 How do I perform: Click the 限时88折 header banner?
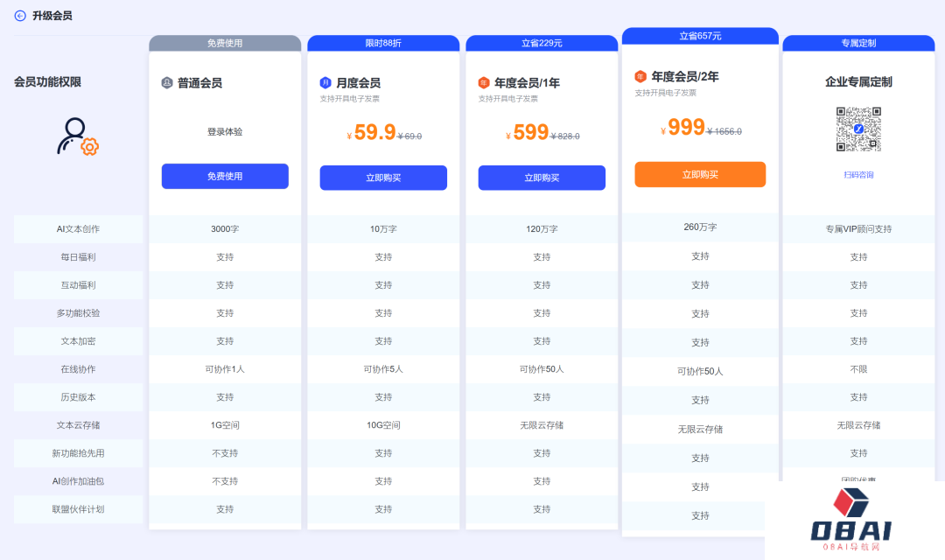[x=382, y=41]
